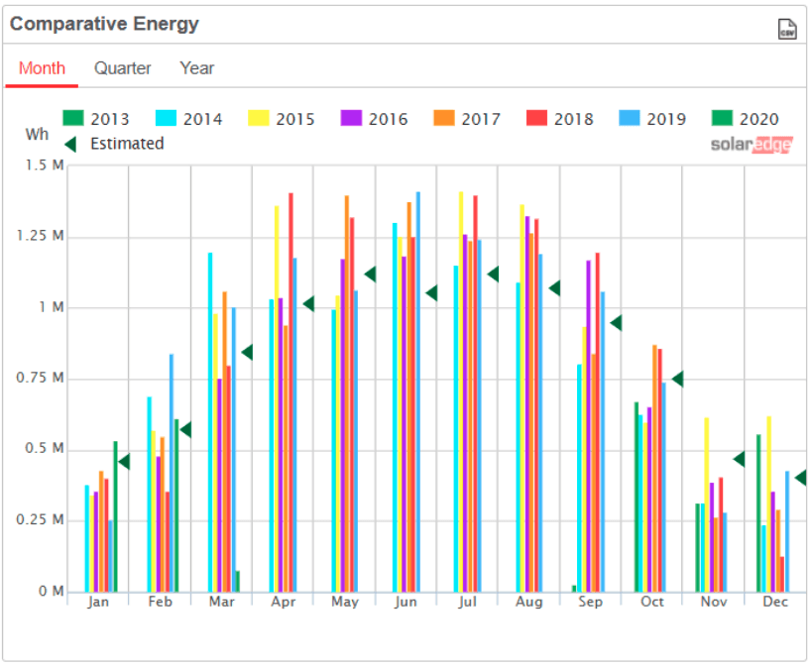Viewport: 812px width, 668px height.
Task: Switch to the Quarter tab
Action: coord(122,68)
